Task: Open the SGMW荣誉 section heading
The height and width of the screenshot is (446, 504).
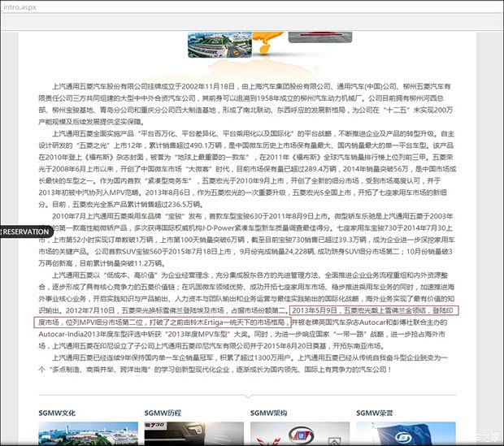Action: point(374,413)
